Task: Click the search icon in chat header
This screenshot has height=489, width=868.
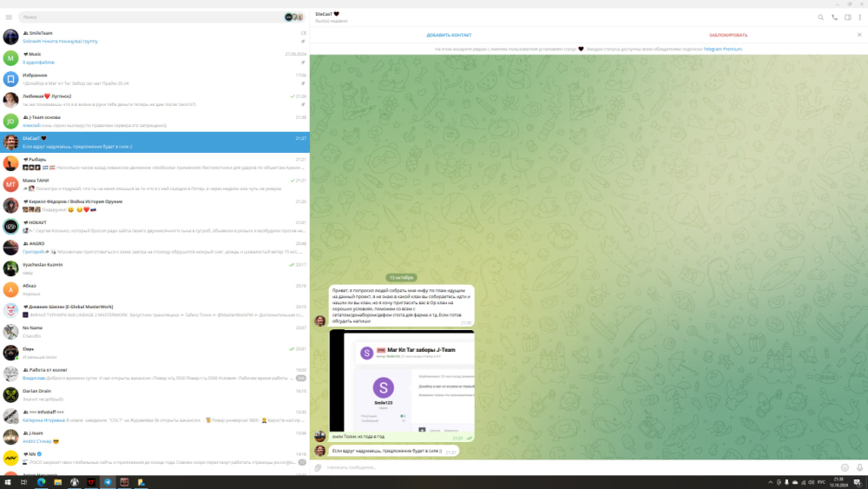Action: [821, 17]
